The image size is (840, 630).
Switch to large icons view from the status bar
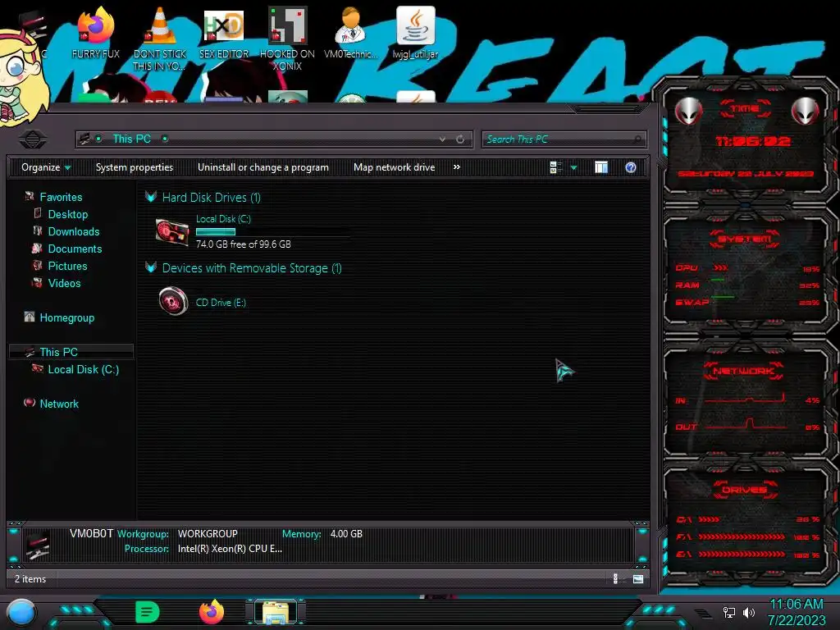point(638,578)
